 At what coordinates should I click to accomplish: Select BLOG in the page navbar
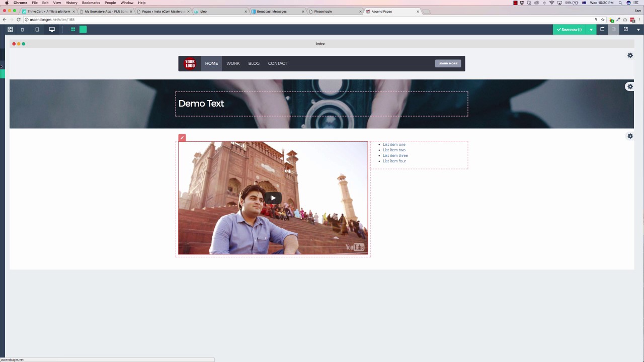[x=254, y=63]
